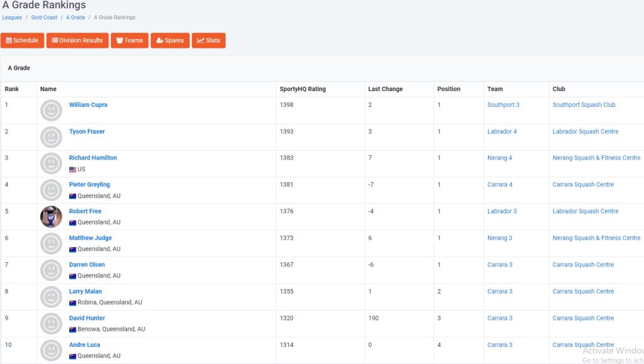644x364 pixels.
Task: Open the Stats page
Action: (x=209, y=40)
